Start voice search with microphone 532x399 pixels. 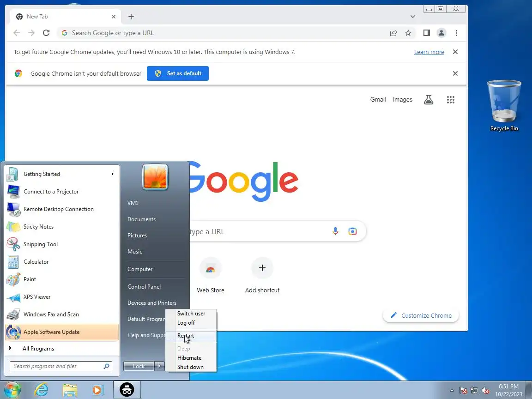click(x=335, y=231)
